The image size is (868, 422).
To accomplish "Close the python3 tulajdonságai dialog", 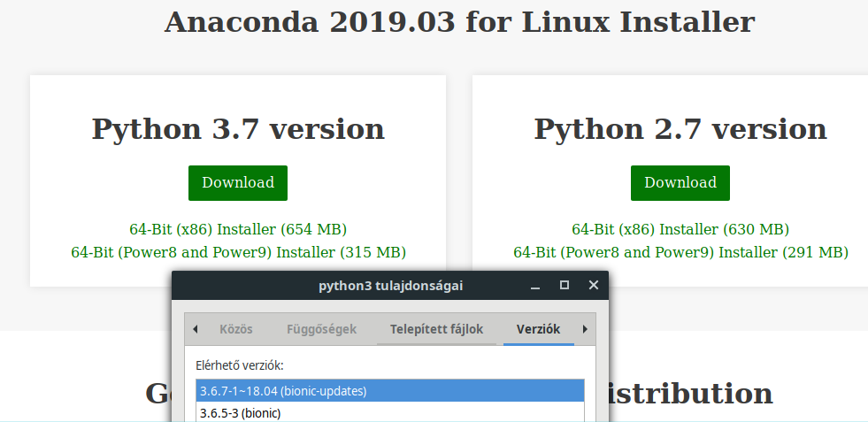I will [x=594, y=286].
